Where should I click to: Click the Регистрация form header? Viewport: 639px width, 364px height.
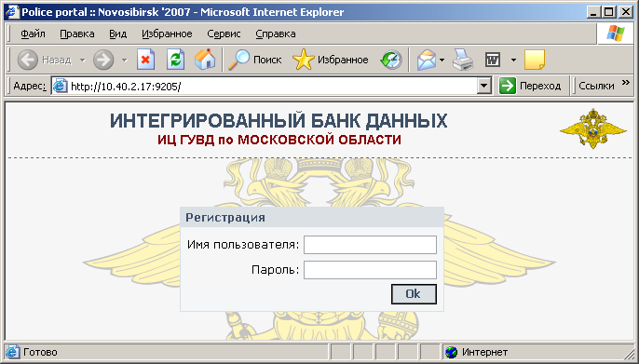(225, 218)
